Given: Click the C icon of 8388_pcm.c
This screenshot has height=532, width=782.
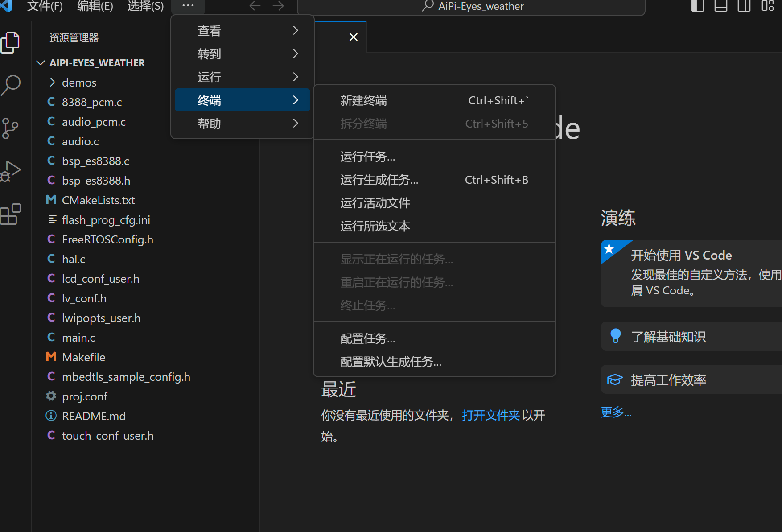Looking at the screenshot, I should 51,102.
